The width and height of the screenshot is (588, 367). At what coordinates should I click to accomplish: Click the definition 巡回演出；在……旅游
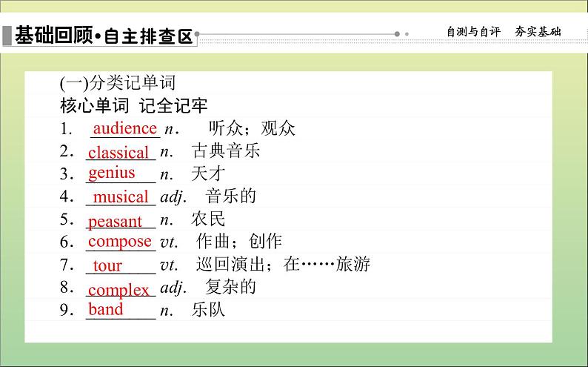(x=283, y=264)
